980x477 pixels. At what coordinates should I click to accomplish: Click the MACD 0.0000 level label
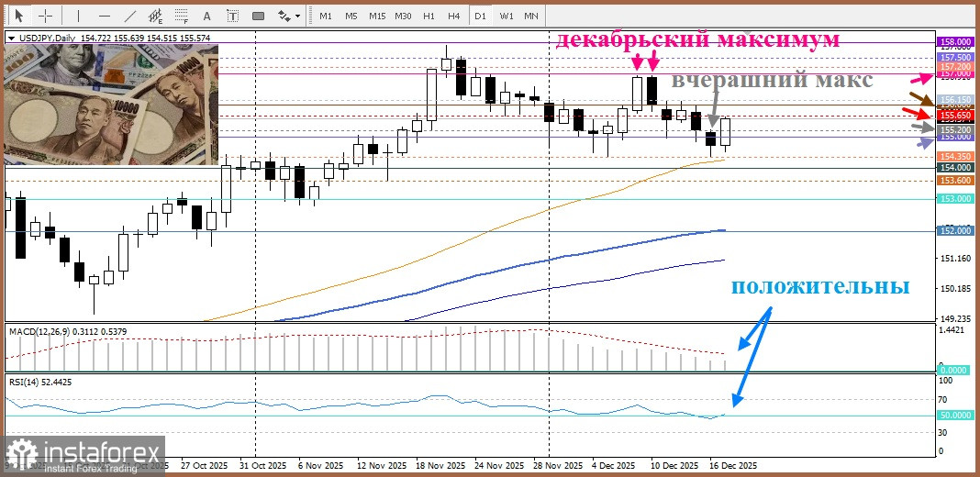955,371
